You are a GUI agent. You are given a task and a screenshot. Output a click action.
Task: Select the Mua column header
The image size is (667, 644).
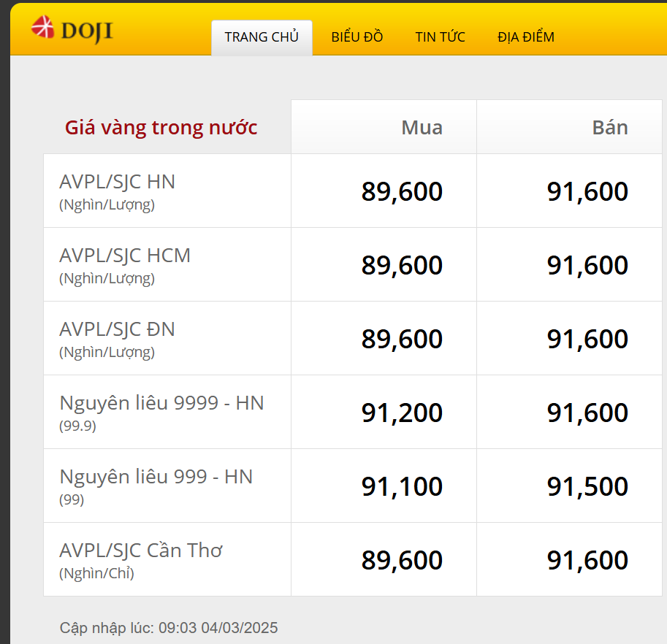tap(421, 127)
